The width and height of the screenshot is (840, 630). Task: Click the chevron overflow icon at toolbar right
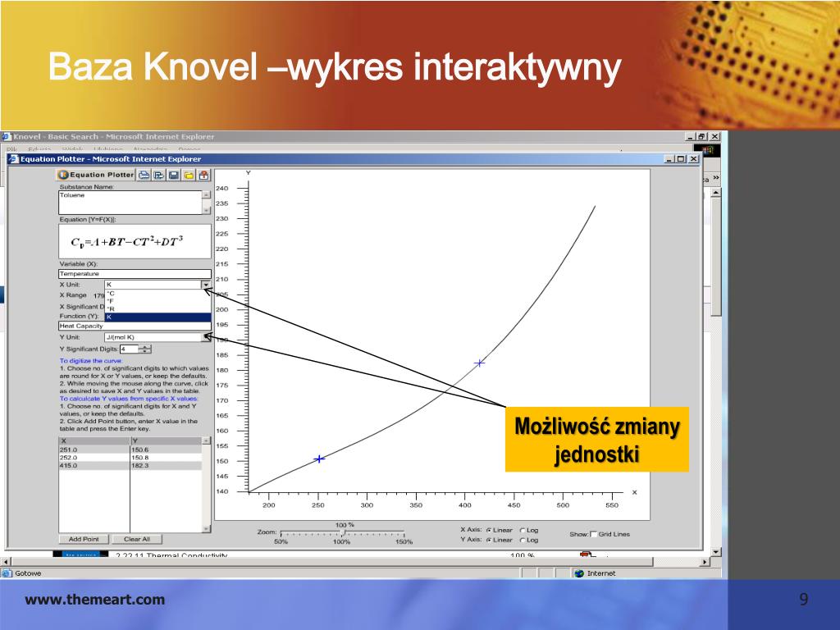[x=716, y=178]
